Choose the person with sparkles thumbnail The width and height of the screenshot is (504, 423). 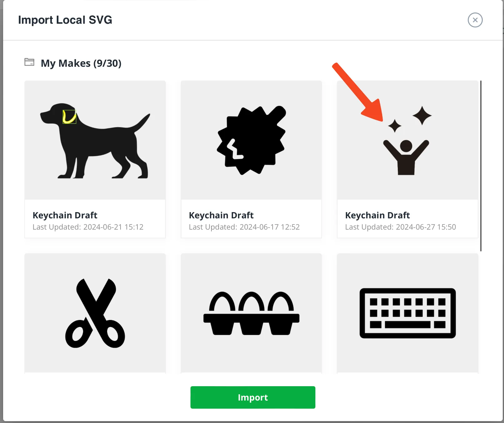[408, 140]
